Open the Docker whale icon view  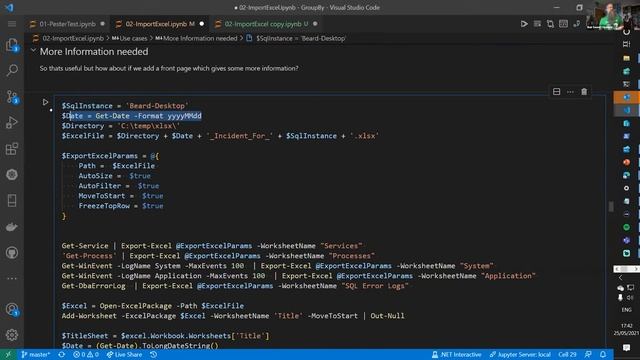point(12,227)
